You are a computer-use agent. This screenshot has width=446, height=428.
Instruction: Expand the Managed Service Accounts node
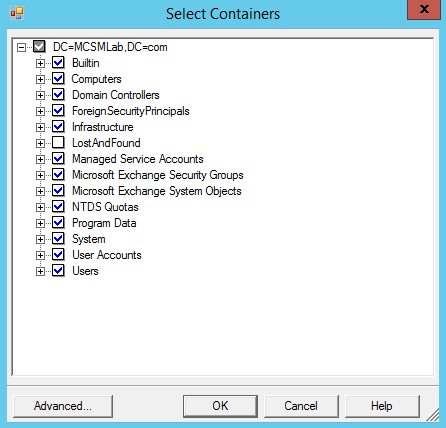[40, 159]
